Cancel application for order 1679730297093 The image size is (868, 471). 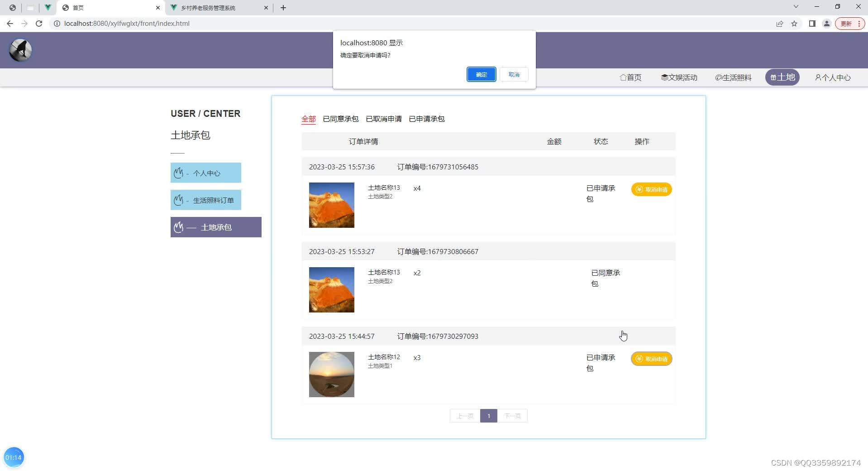pos(652,359)
